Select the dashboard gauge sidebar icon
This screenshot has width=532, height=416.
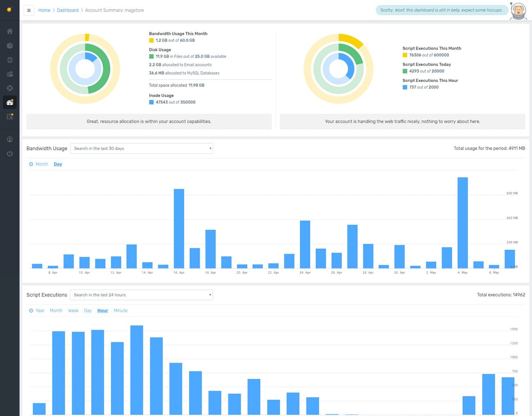(10, 102)
